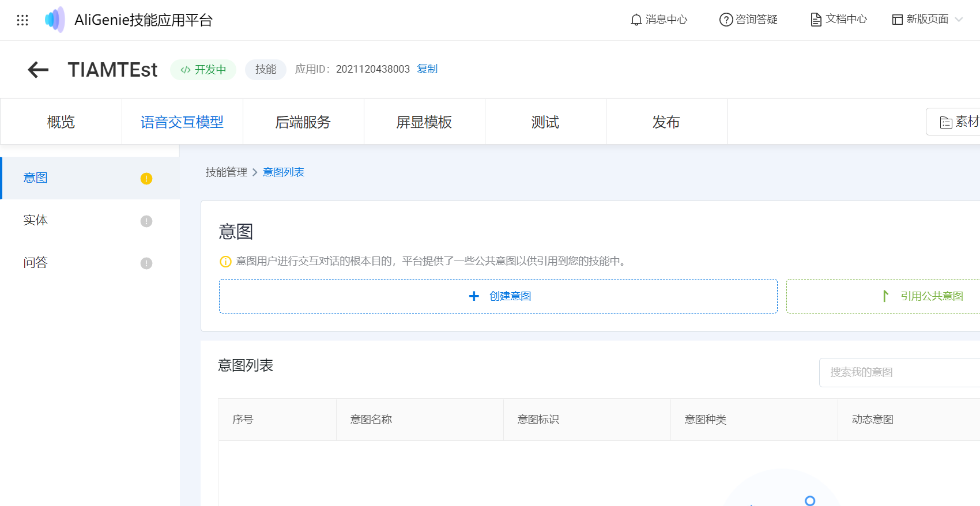The width and height of the screenshot is (980, 506).
Task: Click the 创建意图 button
Action: click(x=498, y=296)
